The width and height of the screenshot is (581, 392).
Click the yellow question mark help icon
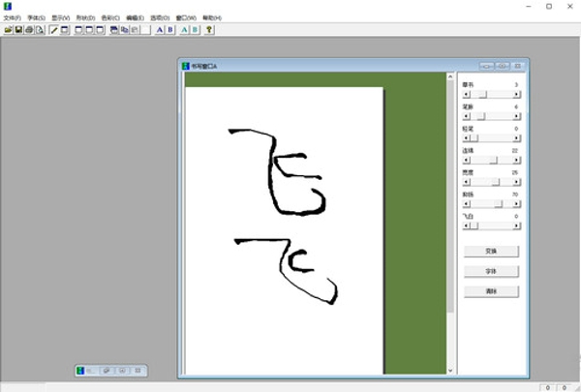[208, 30]
